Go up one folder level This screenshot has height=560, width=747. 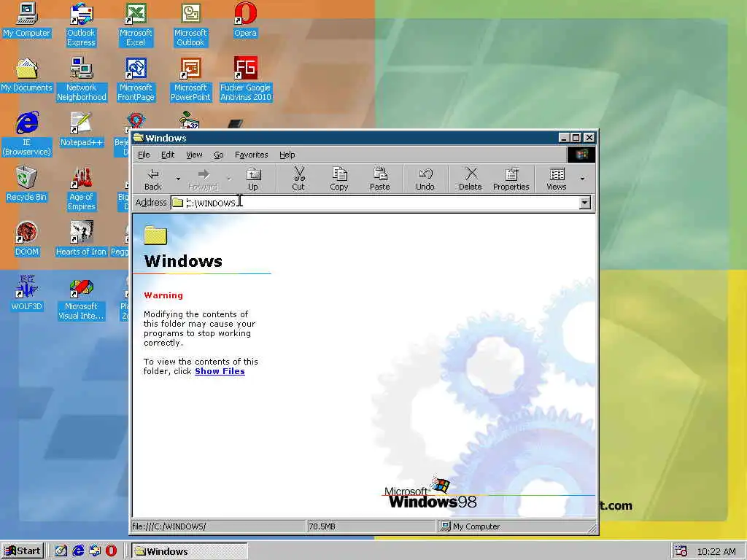pyautogui.click(x=253, y=179)
